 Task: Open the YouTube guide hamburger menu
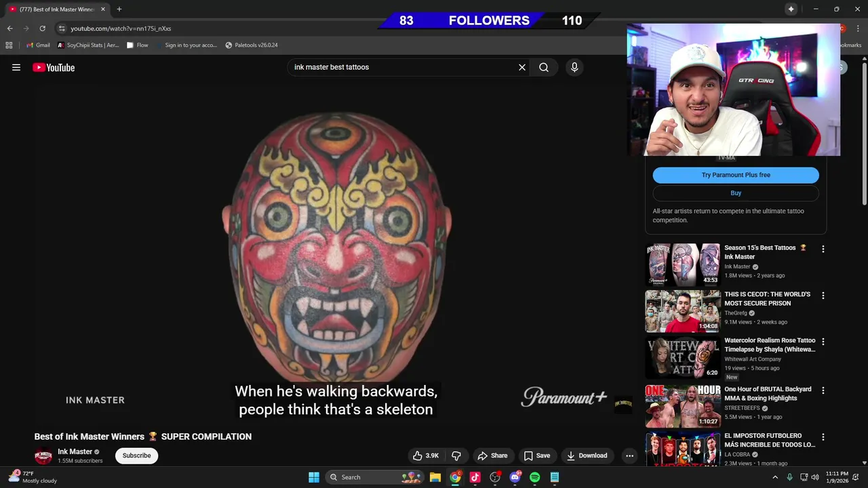(16, 67)
